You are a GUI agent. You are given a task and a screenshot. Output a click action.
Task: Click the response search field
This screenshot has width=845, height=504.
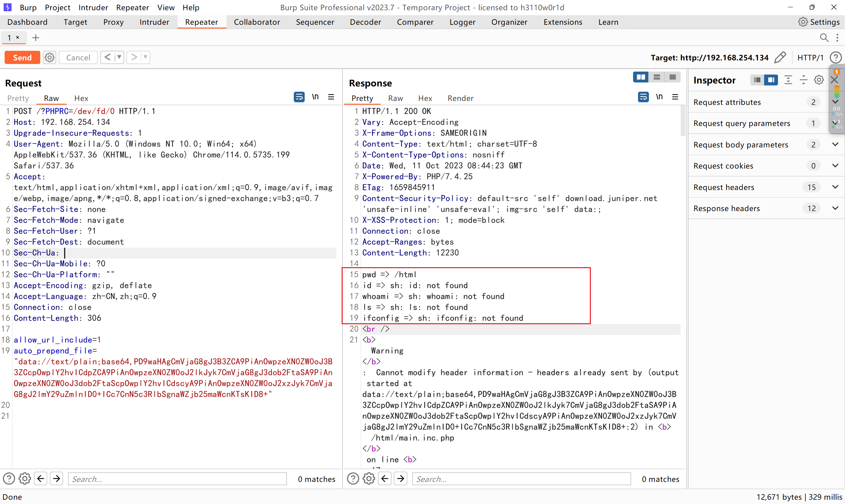click(x=522, y=479)
